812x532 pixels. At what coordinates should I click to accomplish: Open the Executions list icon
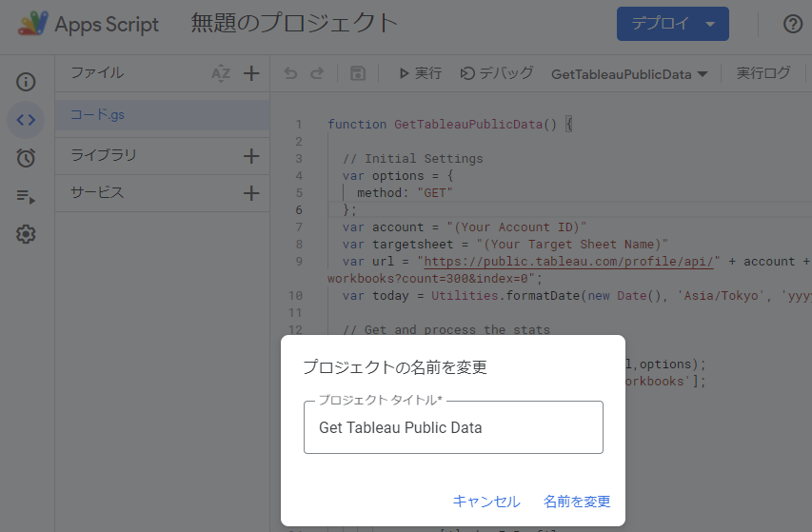pos(26,197)
